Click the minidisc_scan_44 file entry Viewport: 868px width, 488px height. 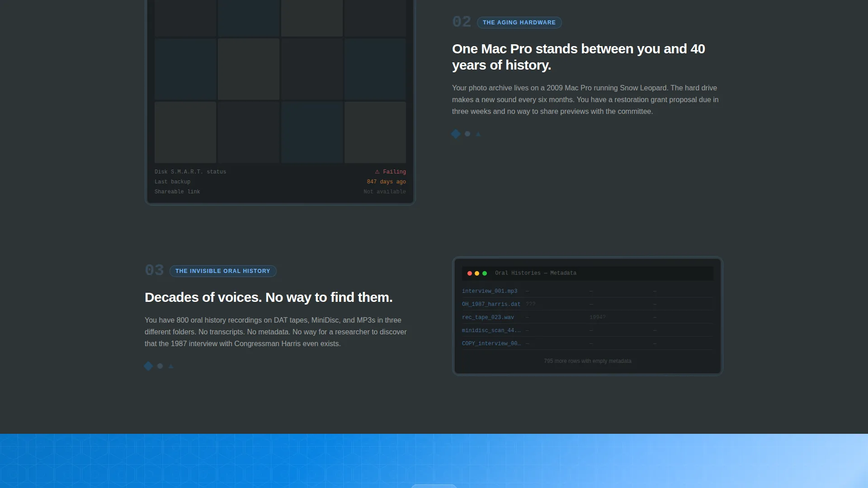click(491, 330)
